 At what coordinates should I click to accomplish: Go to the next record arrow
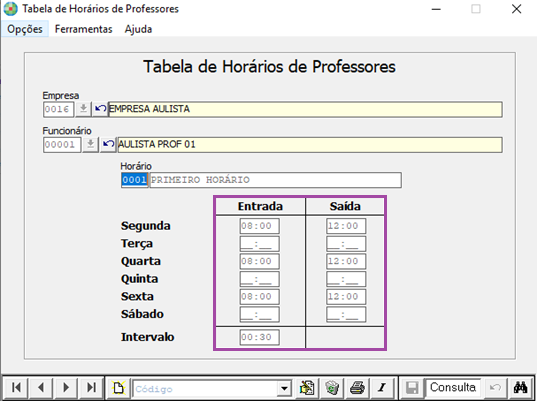66,388
